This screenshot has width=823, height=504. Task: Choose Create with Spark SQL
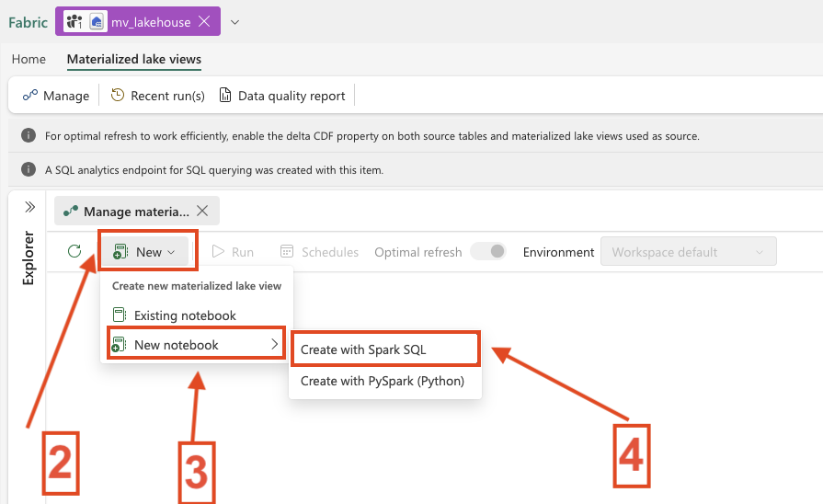(363, 349)
